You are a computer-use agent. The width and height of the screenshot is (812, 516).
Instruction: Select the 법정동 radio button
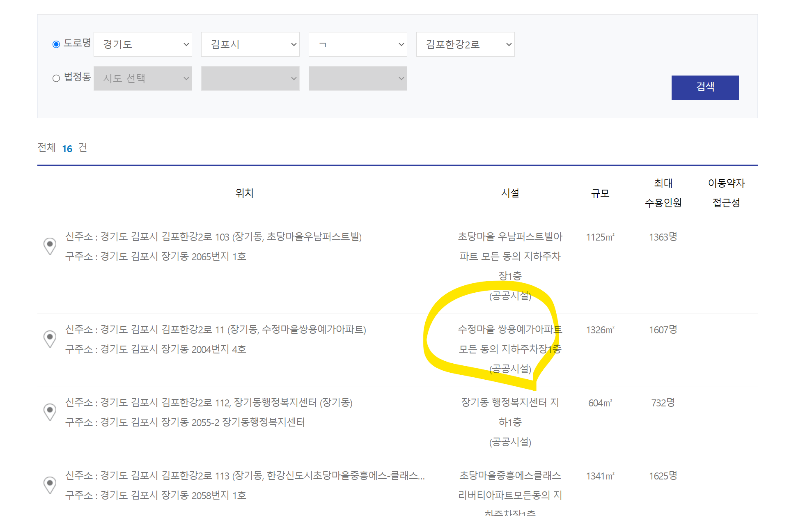tap(56, 78)
